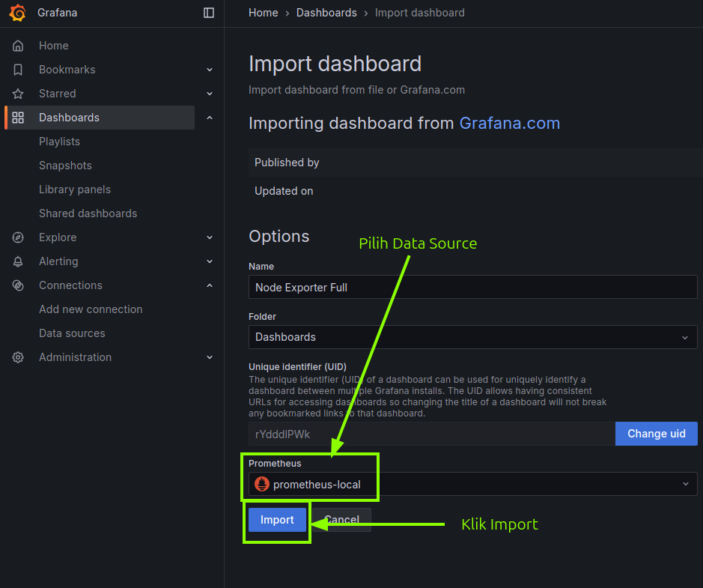The height and width of the screenshot is (588, 703).
Task: Collapse the Dashboards section chevron
Action: (x=210, y=118)
